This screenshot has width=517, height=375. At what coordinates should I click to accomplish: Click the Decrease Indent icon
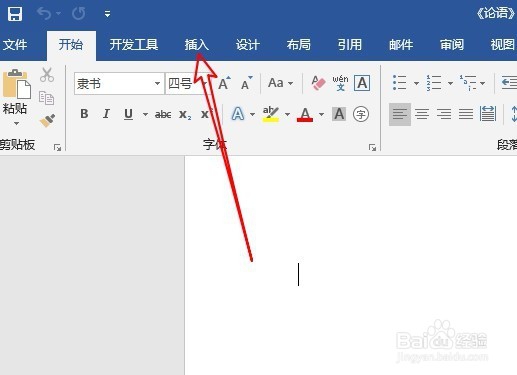pos(509,83)
